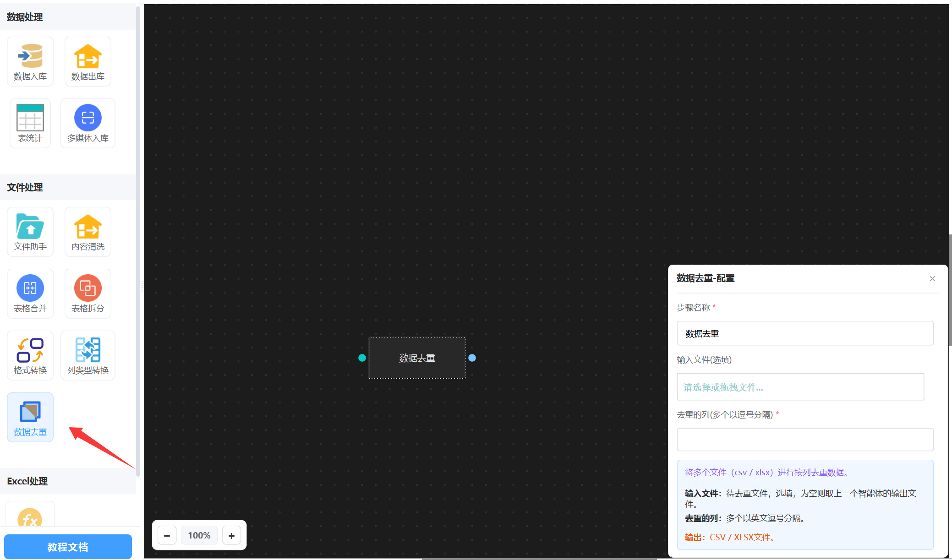Image resolution: width=952 pixels, height=560 pixels.
Task: Open the 教程文档 tutorial button
Action: (68, 547)
